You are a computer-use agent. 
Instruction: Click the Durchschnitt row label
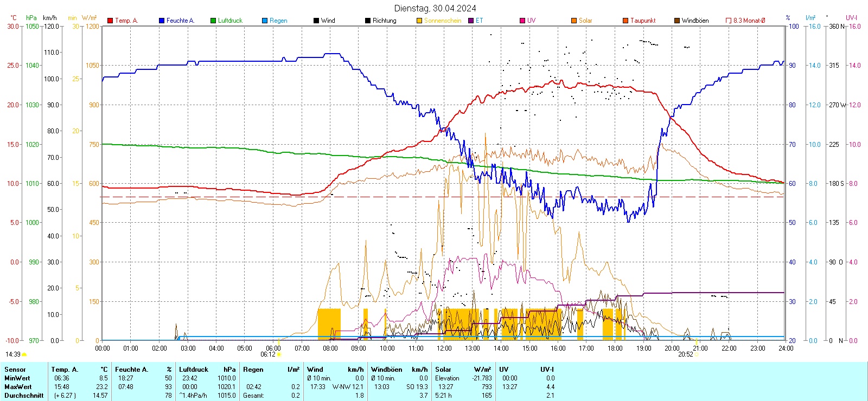[x=24, y=396]
